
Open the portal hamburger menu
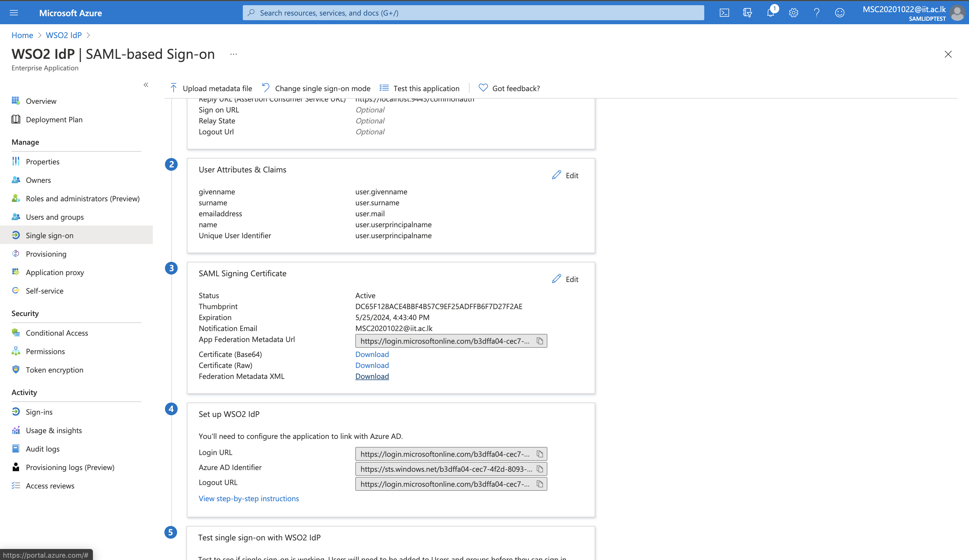click(x=14, y=13)
